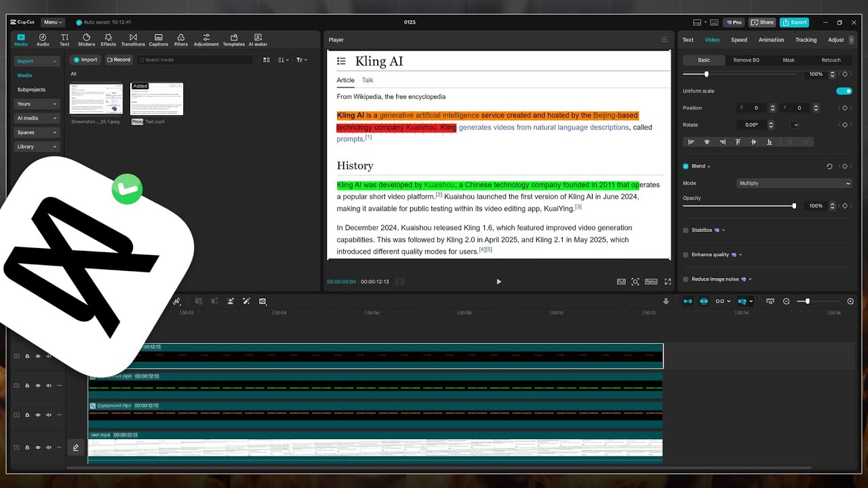Click the Export button

click(x=794, y=22)
